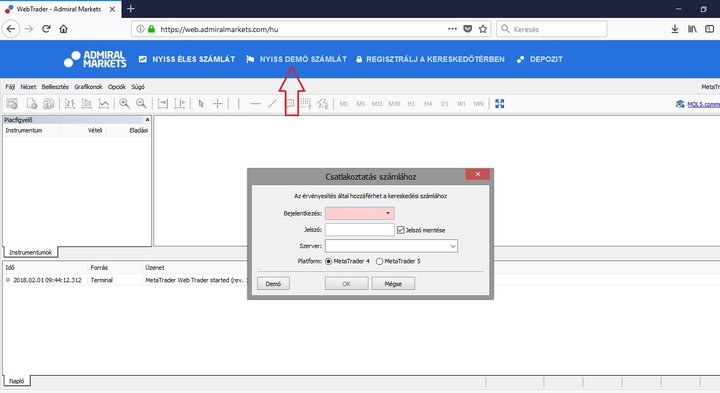The width and height of the screenshot is (720, 393).
Task: Select the horizontal line tool
Action: tap(255, 104)
